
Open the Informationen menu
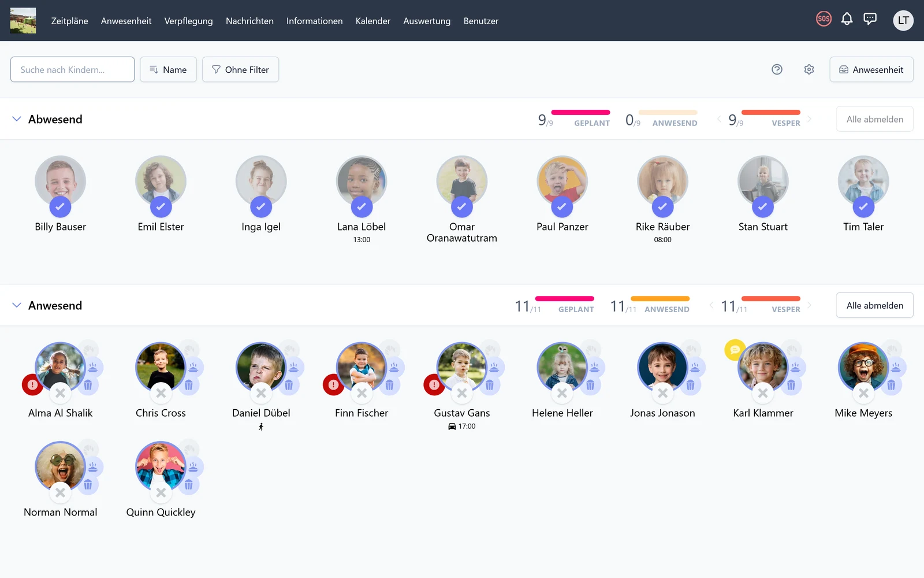[x=314, y=21]
